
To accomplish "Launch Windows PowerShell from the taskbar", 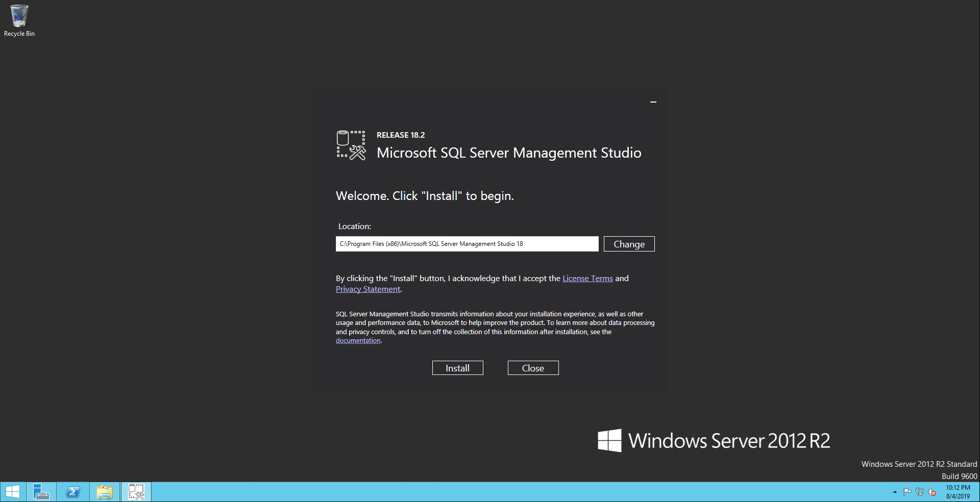I will (x=73, y=492).
